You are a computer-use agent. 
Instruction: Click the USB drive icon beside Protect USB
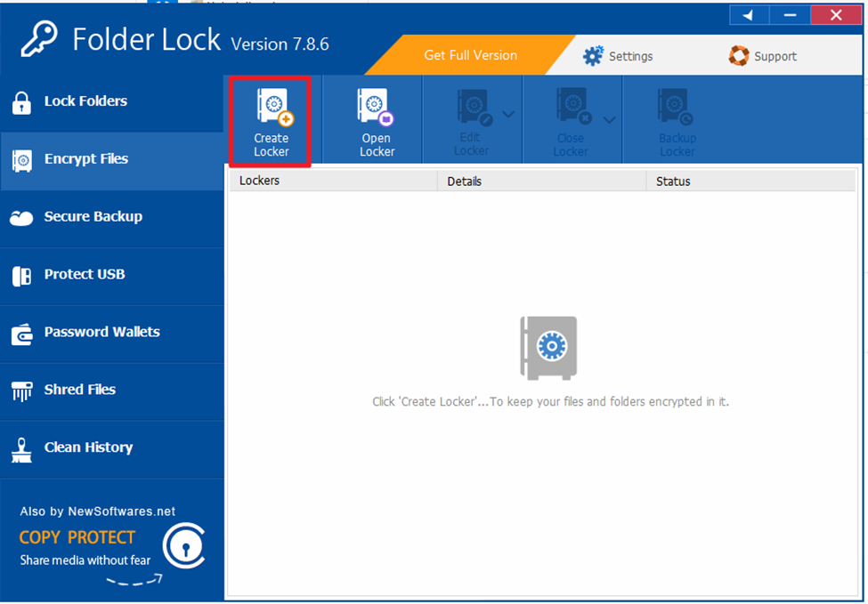(x=21, y=276)
